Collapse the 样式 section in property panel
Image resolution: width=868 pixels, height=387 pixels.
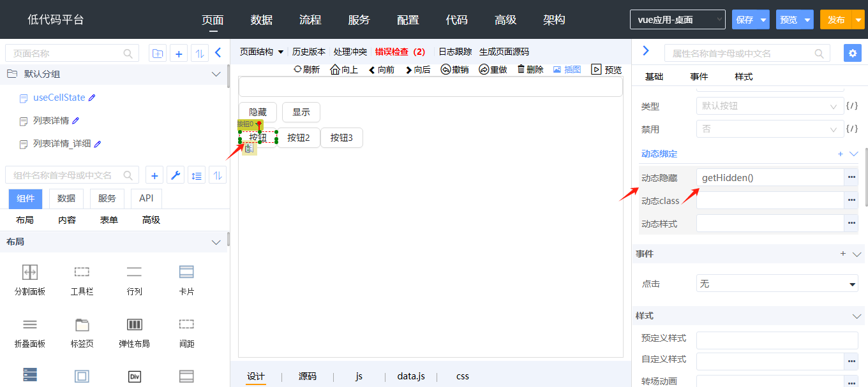(x=857, y=316)
